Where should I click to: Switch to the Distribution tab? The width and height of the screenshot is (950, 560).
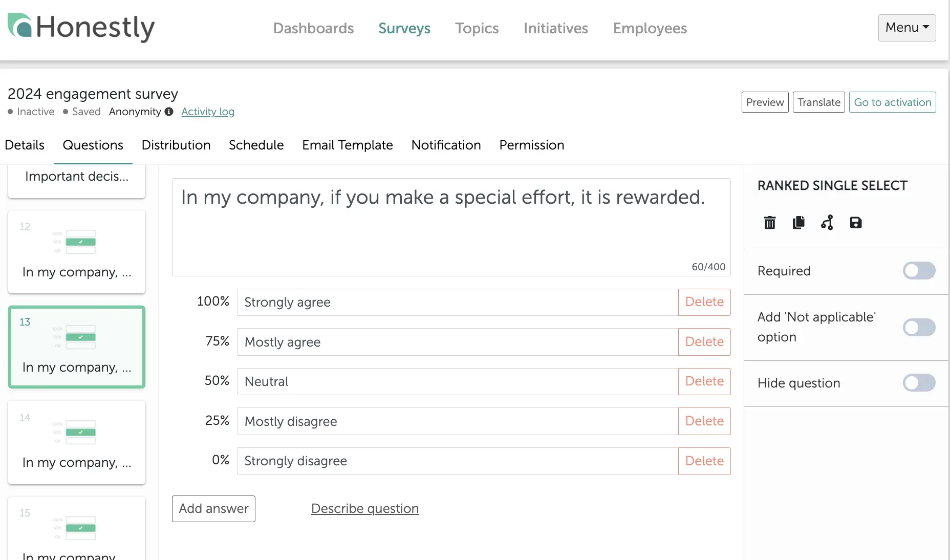[176, 145]
